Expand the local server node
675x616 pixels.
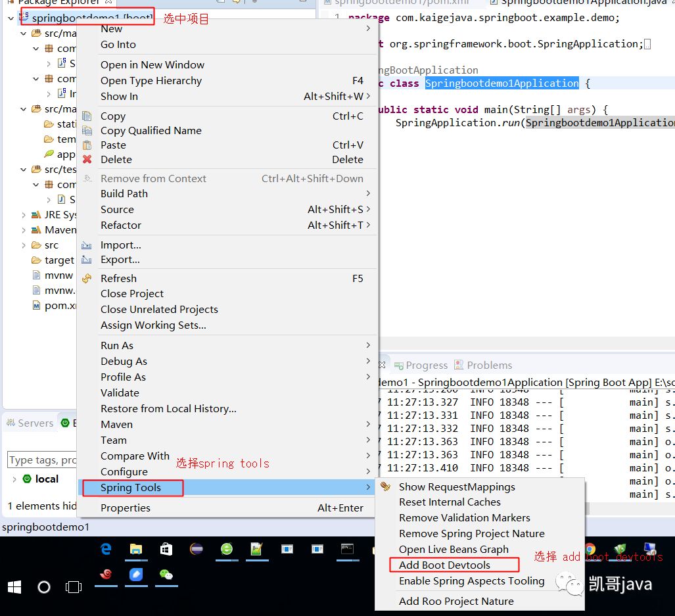[14, 479]
